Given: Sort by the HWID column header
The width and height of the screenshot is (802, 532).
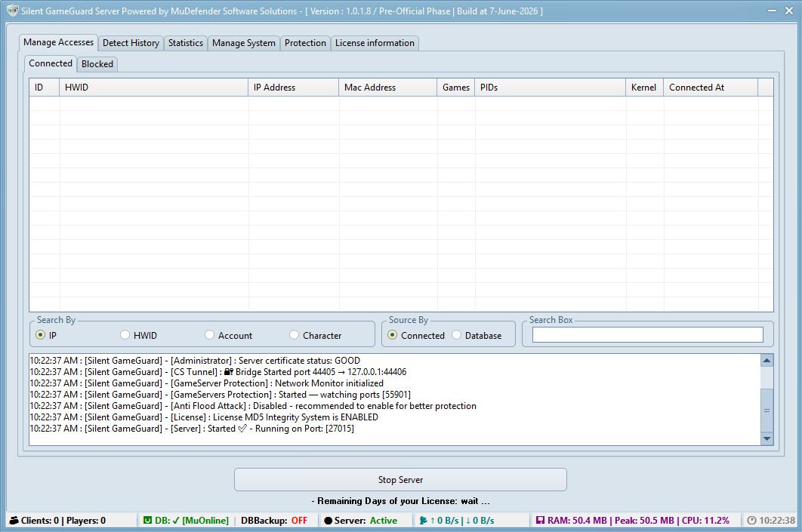Looking at the screenshot, I should click(154, 88).
